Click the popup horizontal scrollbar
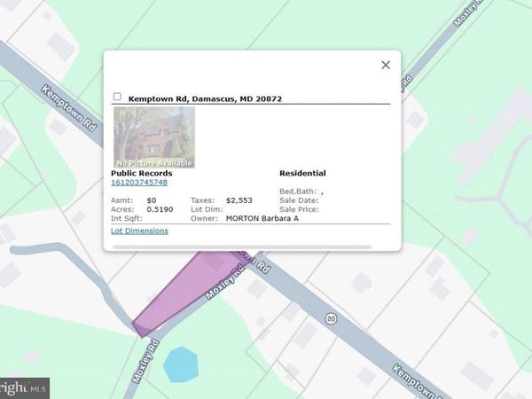The image size is (532, 399). 242,247
